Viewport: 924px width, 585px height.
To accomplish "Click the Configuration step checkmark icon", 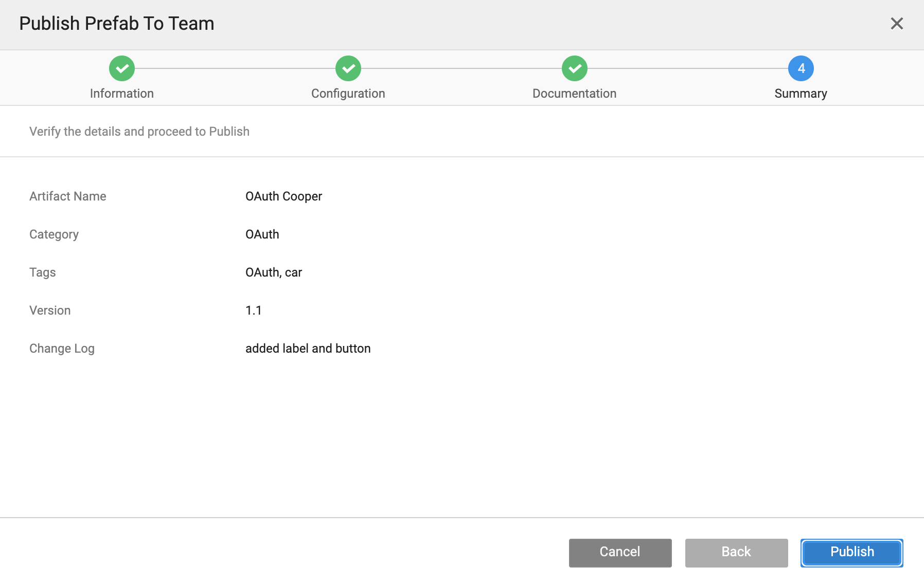I will point(348,68).
